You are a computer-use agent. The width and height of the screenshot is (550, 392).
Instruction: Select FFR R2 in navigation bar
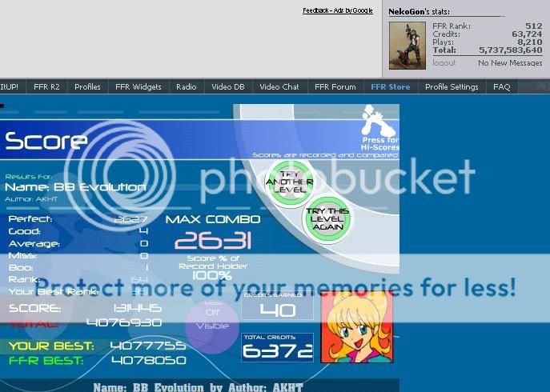pyautogui.click(x=46, y=87)
